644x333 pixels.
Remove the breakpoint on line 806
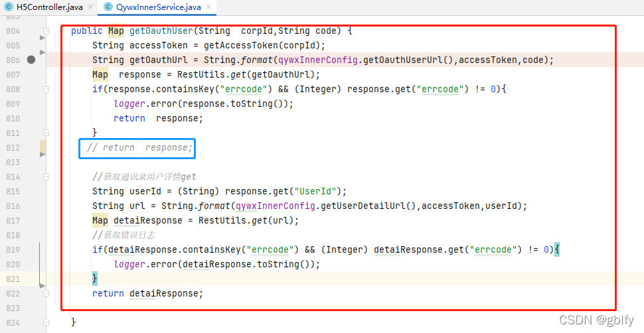coord(31,60)
